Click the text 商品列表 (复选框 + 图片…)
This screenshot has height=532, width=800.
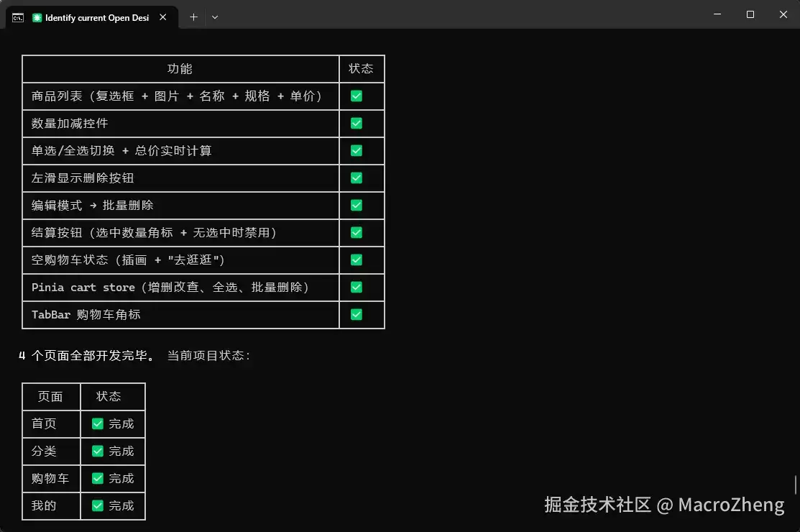click(177, 96)
